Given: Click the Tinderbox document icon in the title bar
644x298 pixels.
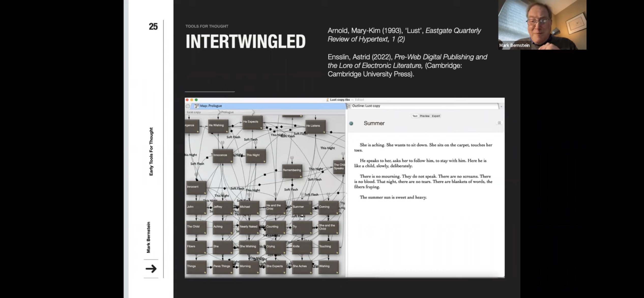Looking at the screenshot, I should pyautogui.click(x=328, y=100).
